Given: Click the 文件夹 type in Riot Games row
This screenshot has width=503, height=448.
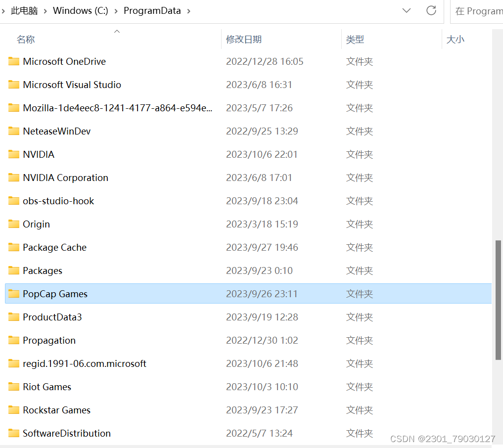Looking at the screenshot, I should pos(359,387).
